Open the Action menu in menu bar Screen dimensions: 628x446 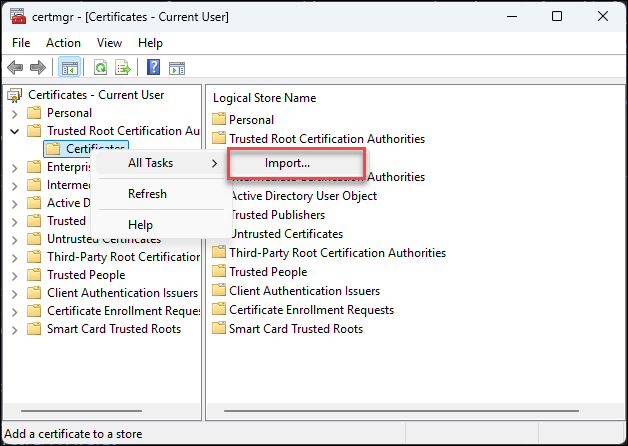click(x=63, y=43)
